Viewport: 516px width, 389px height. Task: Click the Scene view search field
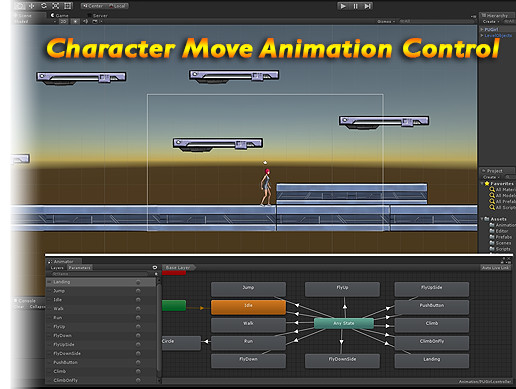[436, 21]
